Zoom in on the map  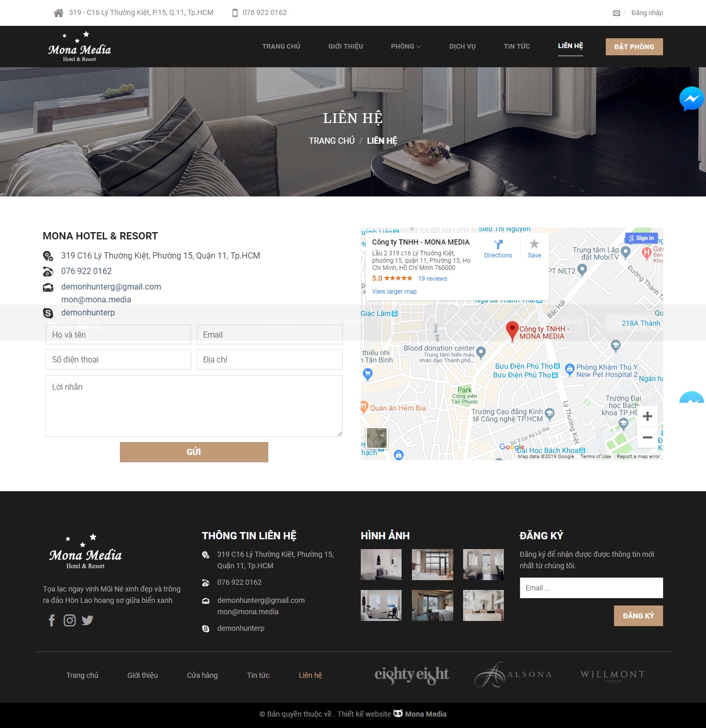coord(648,416)
